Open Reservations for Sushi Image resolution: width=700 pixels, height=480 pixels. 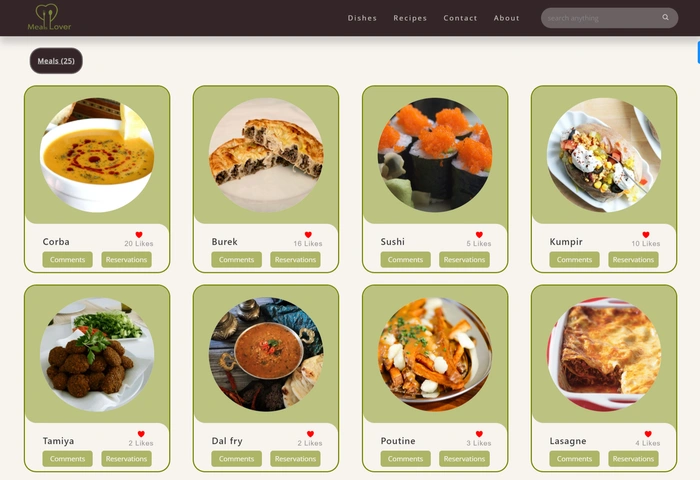(x=464, y=259)
